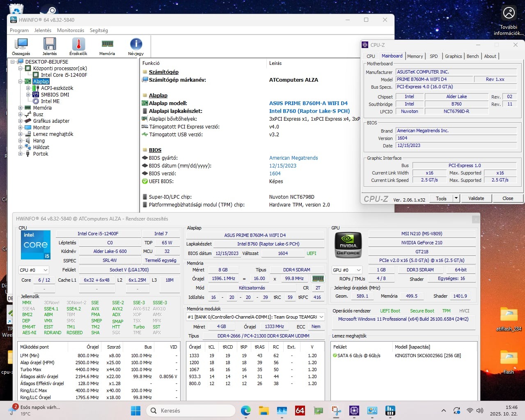Open the CPU #0 selector dropdown
The height and width of the screenshot is (420, 525).
[34, 270]
